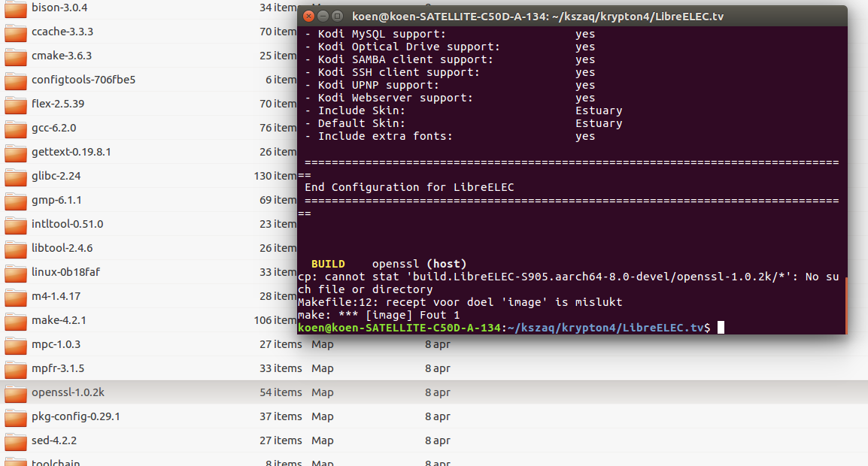This screenshot has width=868, height=466.
Task: Maximize the terminal window
Action: tap(338, 16)
